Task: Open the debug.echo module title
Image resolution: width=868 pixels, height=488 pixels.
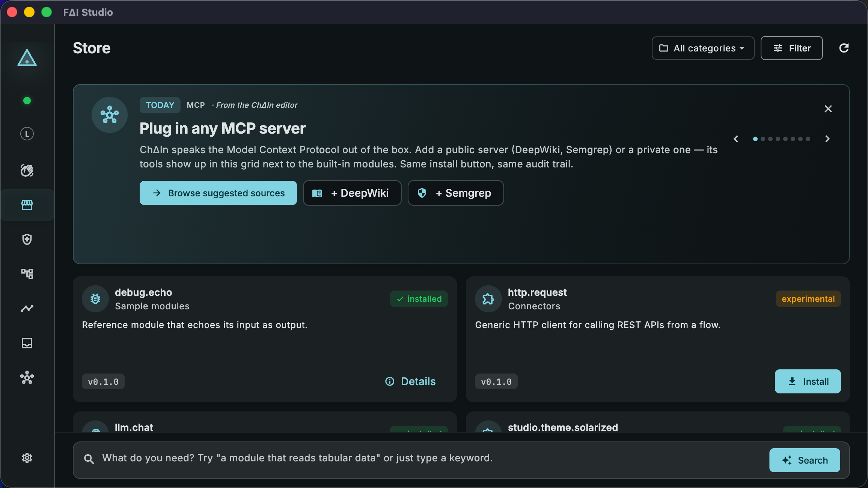Action: pos(143,292)
